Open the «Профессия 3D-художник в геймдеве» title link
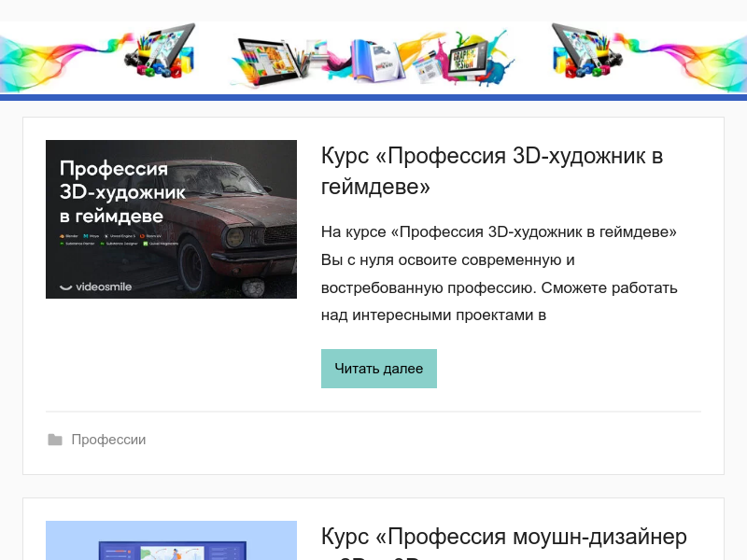Screen dimensions: 747x560 (492, 171)
